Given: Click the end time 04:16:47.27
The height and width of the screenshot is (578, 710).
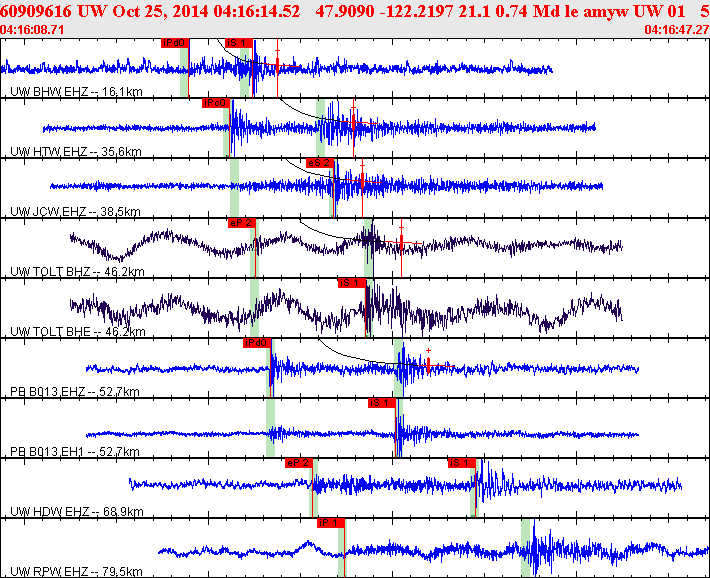Looking at the screenshot, I should pyautogui.click(x=677, y=30).
